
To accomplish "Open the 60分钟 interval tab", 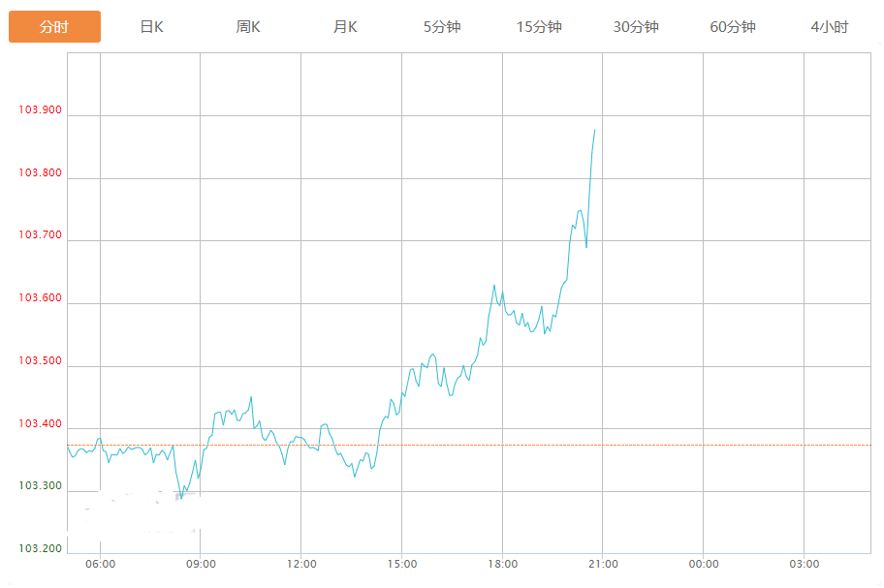I will [733, 27].
